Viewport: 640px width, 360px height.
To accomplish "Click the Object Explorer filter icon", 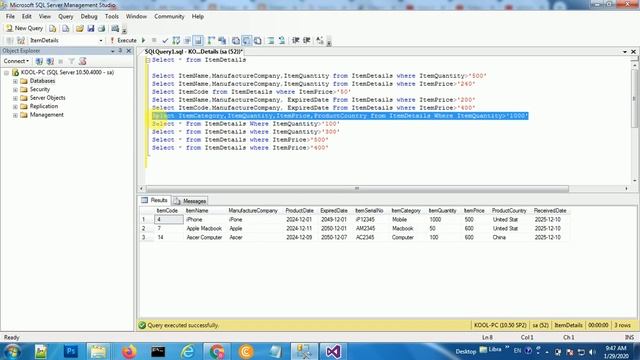I will pos(71,61).
